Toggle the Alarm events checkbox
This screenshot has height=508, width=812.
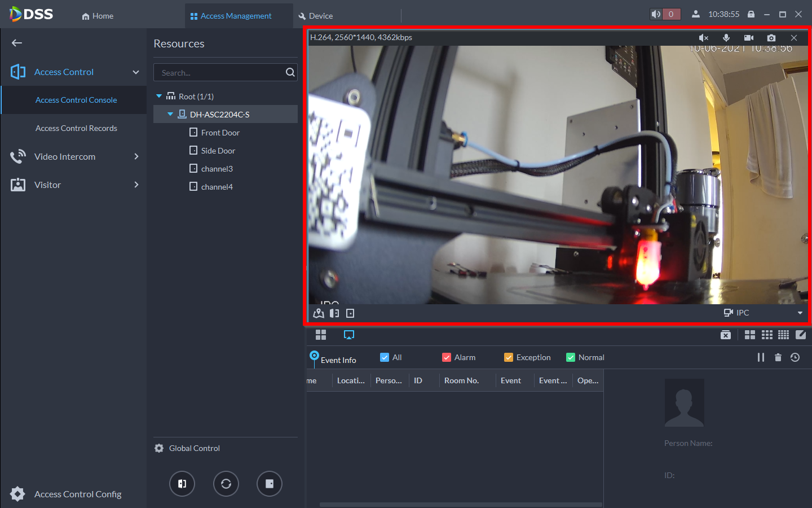point(447,357)
